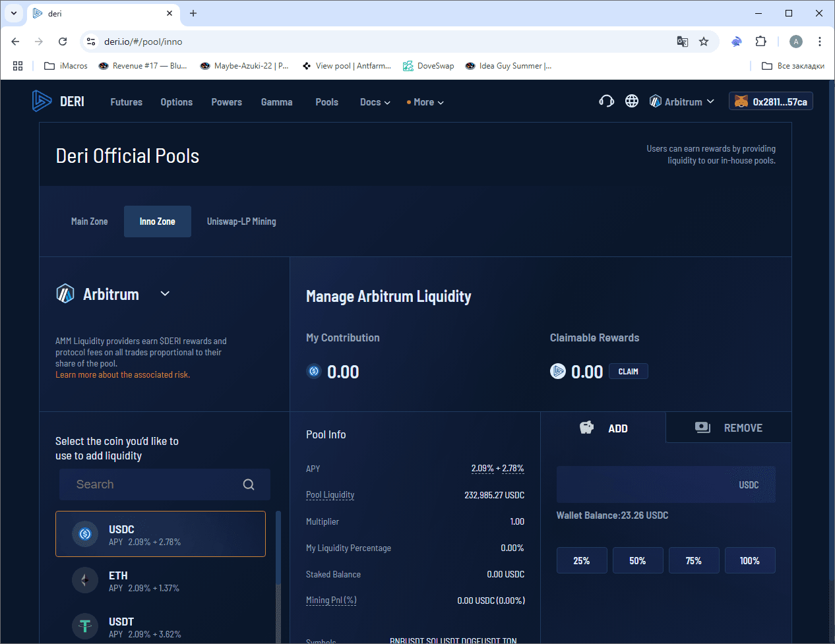
Task: Open the Gamma page
Action: pos(277,102)
